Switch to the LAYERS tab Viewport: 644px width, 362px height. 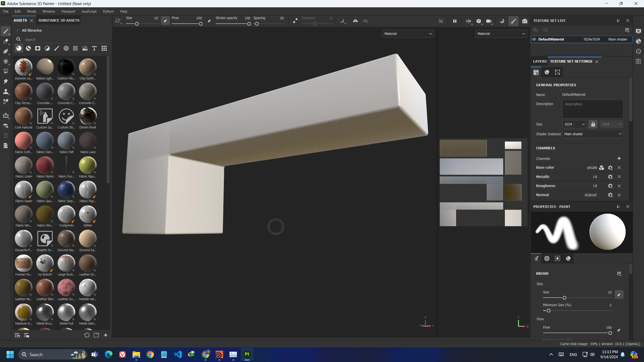click(540, 61)
